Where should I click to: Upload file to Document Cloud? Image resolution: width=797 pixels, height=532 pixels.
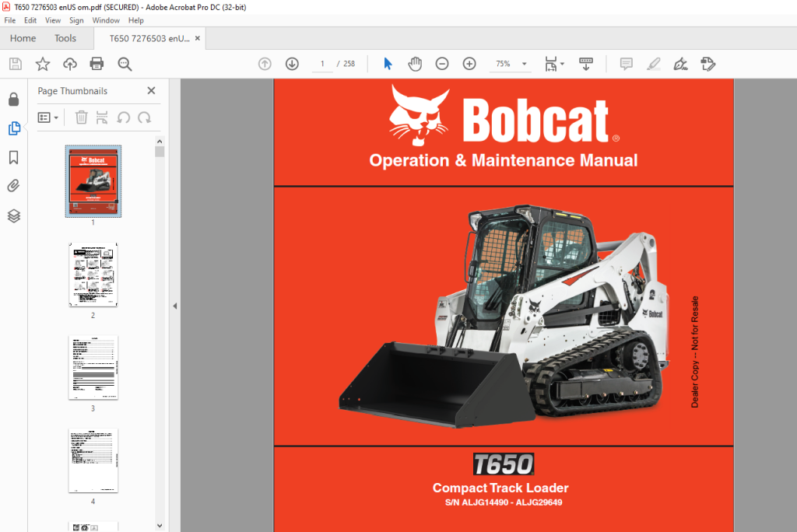click(69, 64)
